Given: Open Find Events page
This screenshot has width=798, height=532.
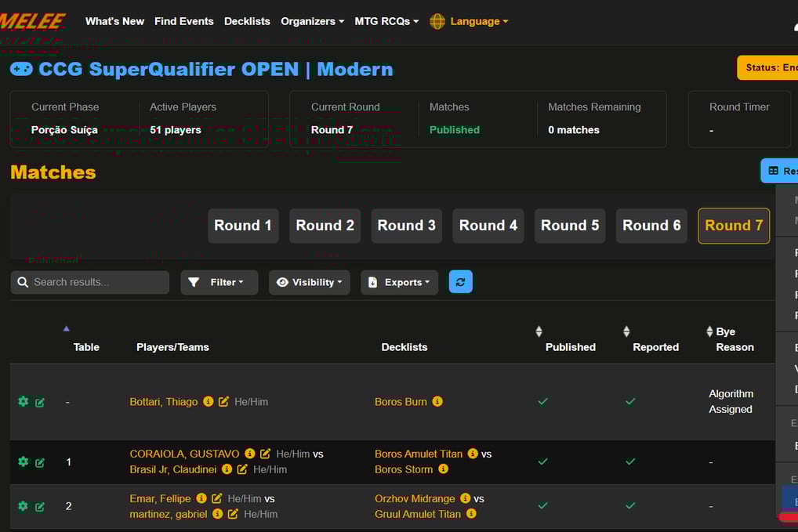Looking at the screenshot, I should (184, 21).
